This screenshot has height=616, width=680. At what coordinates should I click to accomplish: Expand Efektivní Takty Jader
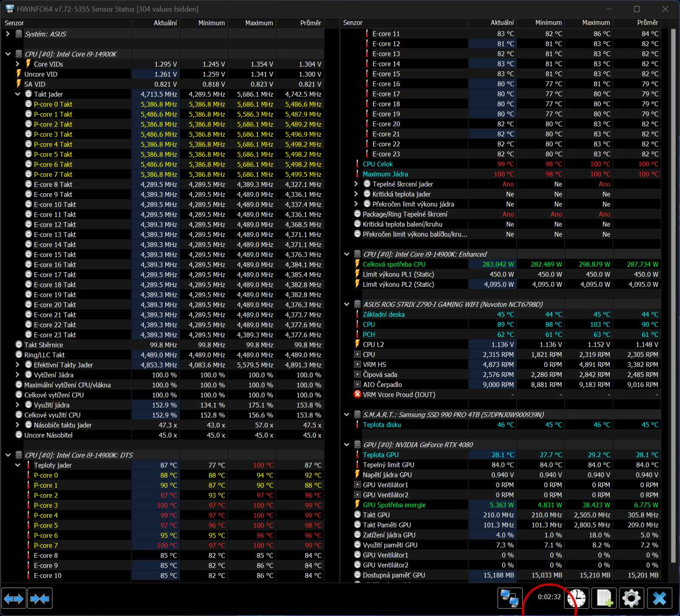pyautogui.click(x=17, y=365)
